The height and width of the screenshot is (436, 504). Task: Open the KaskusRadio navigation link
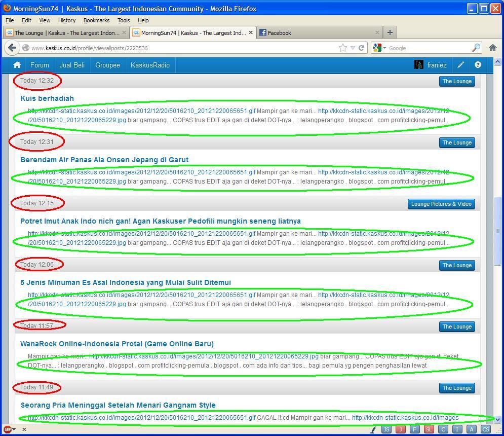pos(150,65)
